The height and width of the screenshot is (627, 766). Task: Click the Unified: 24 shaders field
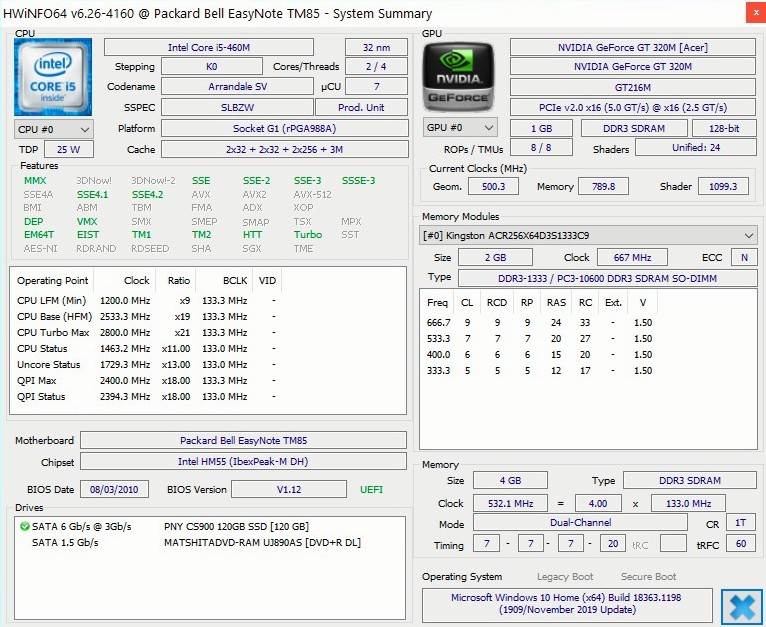point(696,148)
